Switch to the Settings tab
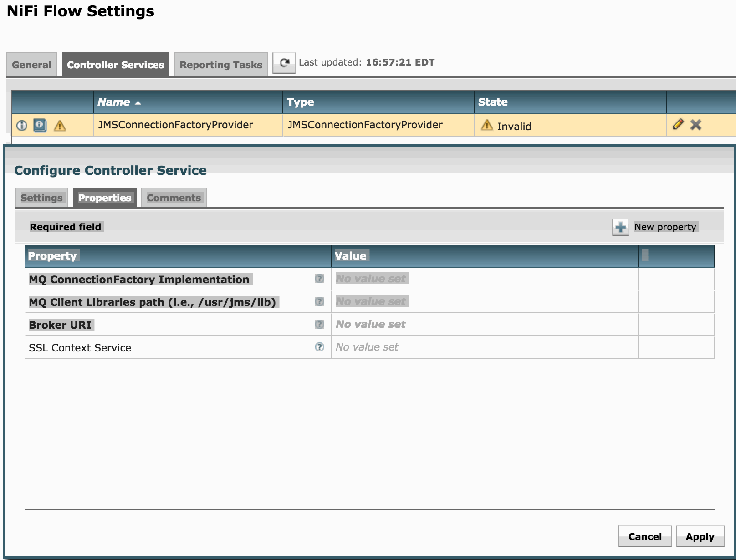The height and width of the screenshot is (560, 736). click(41, 197)
